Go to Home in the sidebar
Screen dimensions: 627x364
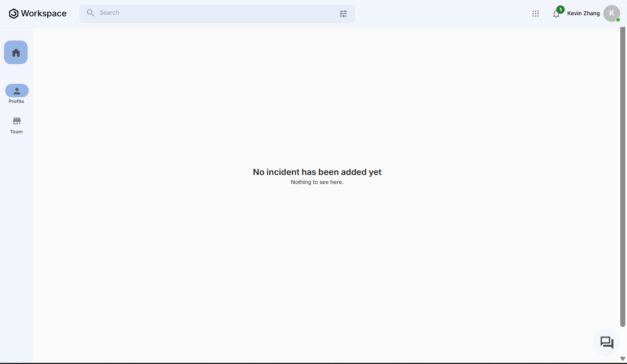(16, 52)
